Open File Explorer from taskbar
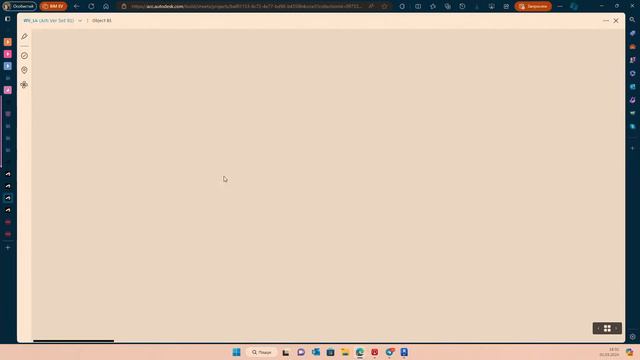 coord(345,352)
